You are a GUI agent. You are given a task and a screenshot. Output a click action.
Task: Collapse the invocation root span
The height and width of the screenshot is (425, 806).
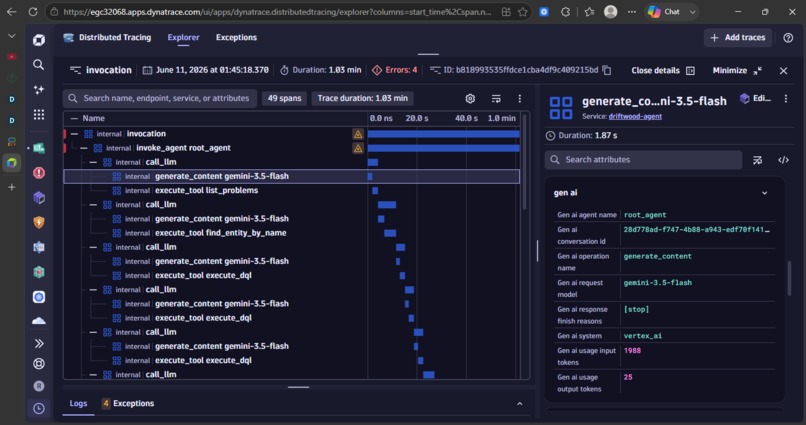pyautogui.click(x=75, y=134)
